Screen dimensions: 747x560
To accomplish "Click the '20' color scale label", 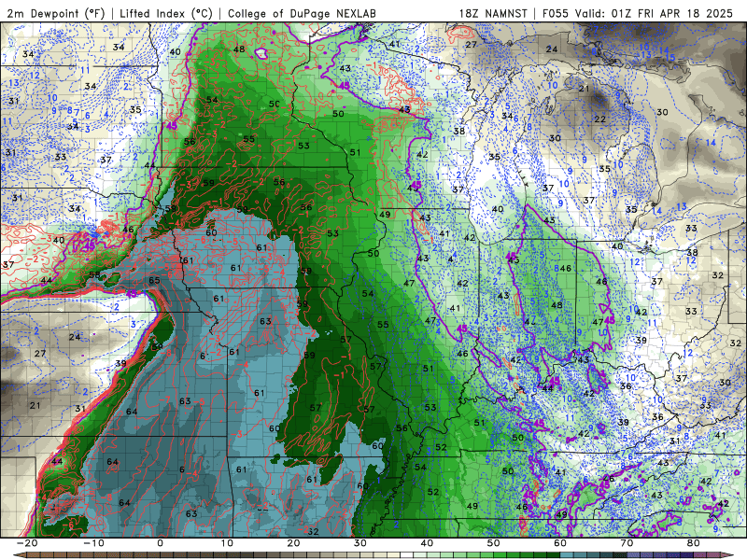I will [293, 543].
